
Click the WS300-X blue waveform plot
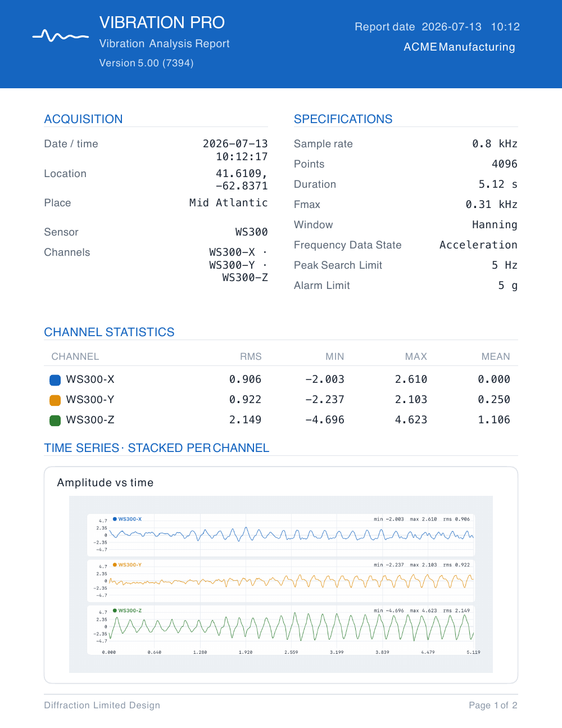pos(291,535)
